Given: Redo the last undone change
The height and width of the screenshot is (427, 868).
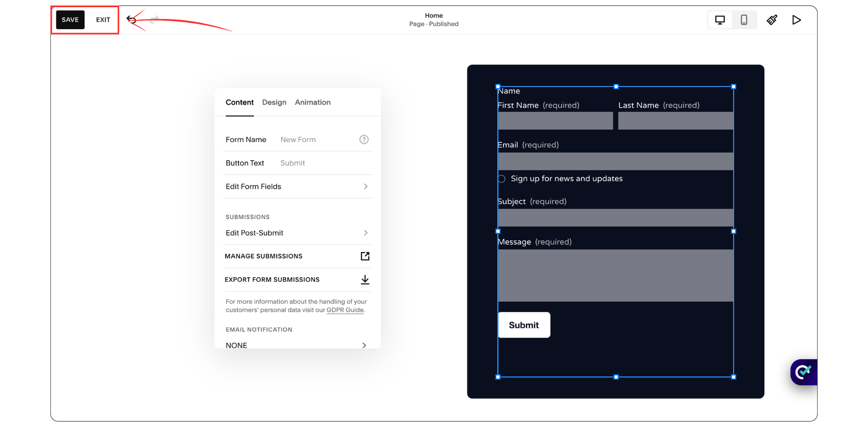Looking at the screenshot, I should pyautogui.click(x=154, y=19).
